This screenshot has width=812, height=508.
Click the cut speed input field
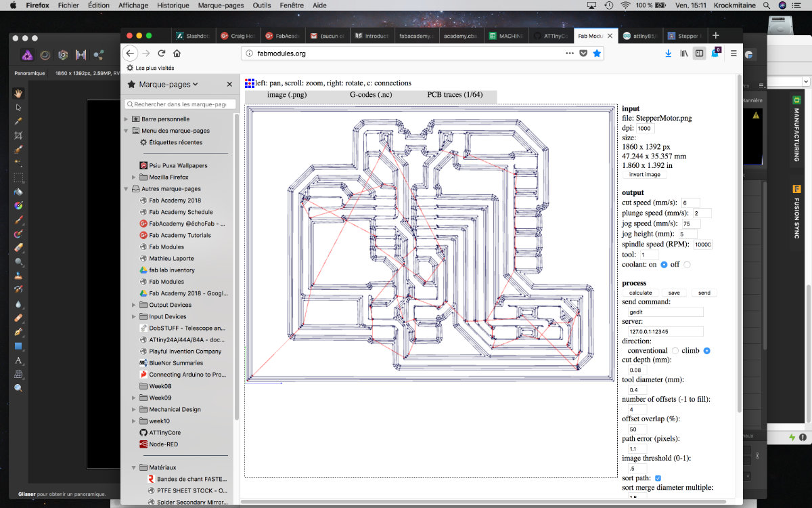pyautogui.click(x=690, y=203)
